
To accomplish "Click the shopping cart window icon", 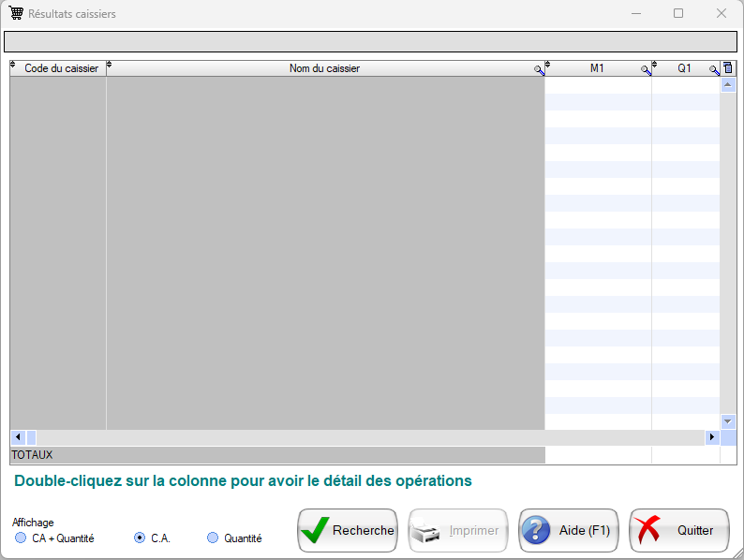I will point(16,13).
